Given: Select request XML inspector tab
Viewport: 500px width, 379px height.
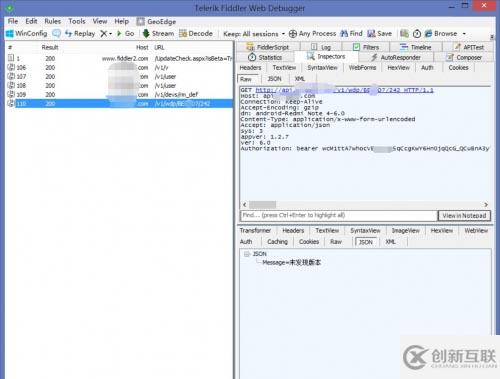Looking at the screenshot, I should click(300, 79).
